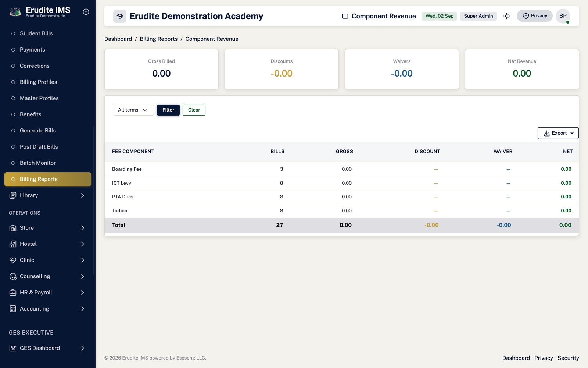588x368 pixels.
Task: Open the SP user avatar menu
Action: click(x=563, y=16)
